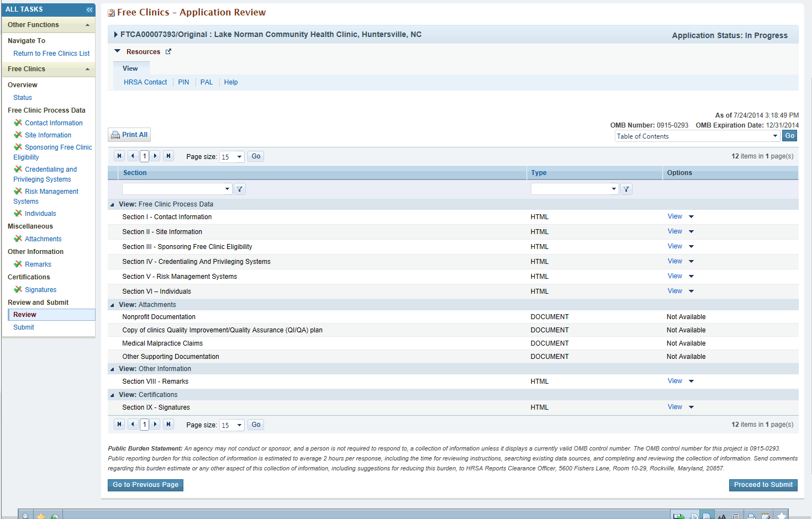812x519 pixels.
Task: Select Review in the sidebar
Action: (x=51, y=315)
